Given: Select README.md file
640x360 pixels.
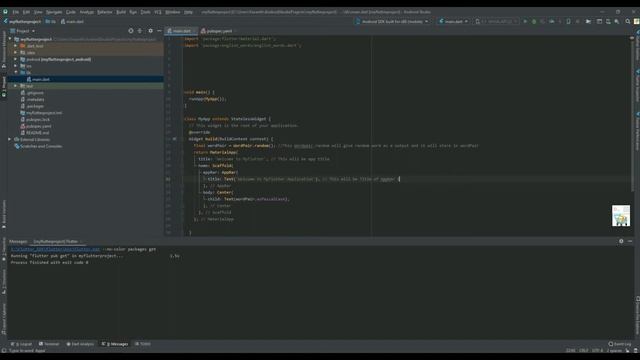Looking at the screenshot, I should click(x=38, y=133).
